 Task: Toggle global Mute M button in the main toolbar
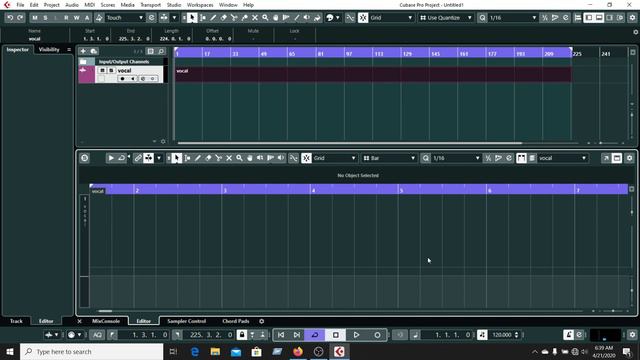click(35, 18)
